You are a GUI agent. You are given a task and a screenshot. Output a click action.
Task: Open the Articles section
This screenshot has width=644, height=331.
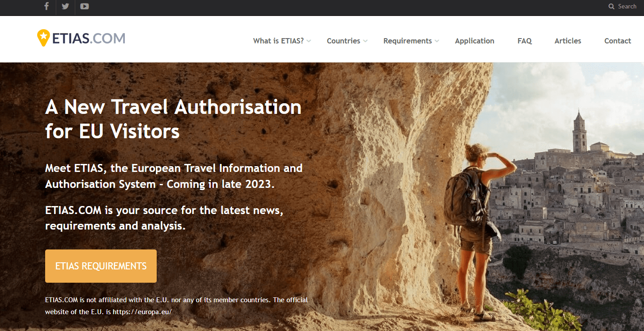[x=568, y=41]
